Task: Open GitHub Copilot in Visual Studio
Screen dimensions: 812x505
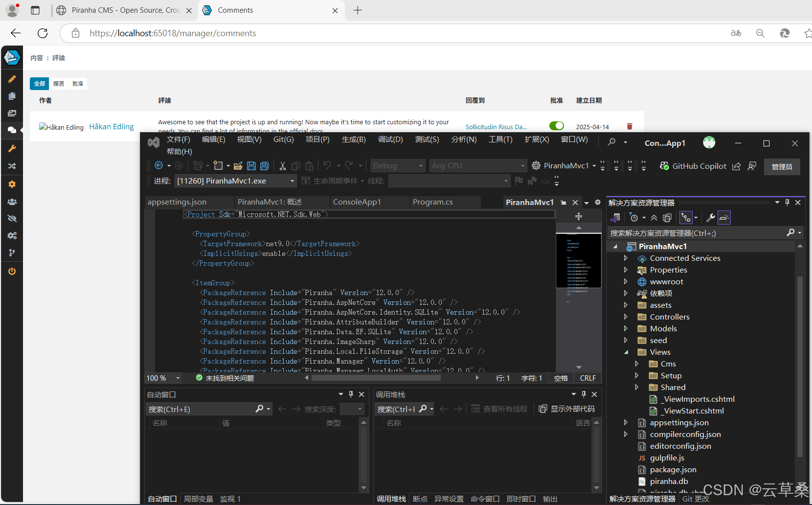Action: 693,166
